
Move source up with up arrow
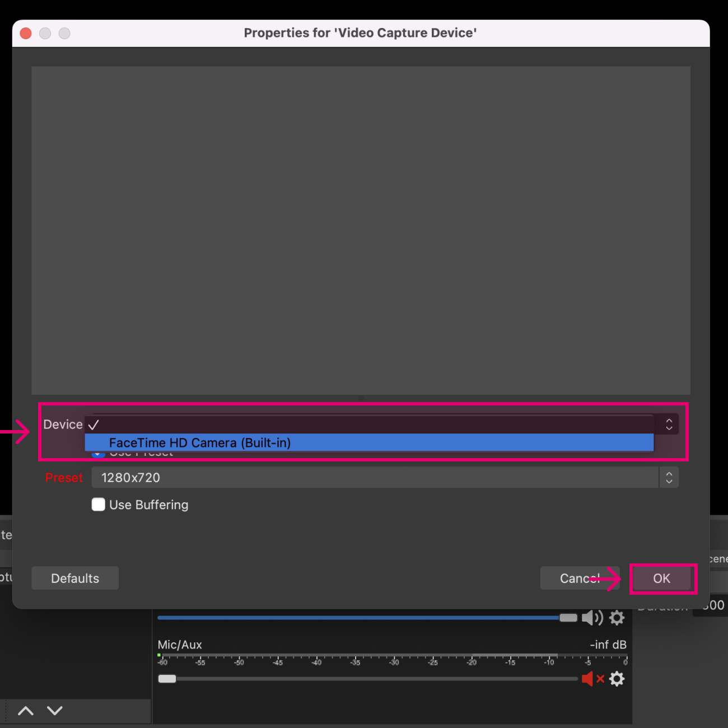26,711
